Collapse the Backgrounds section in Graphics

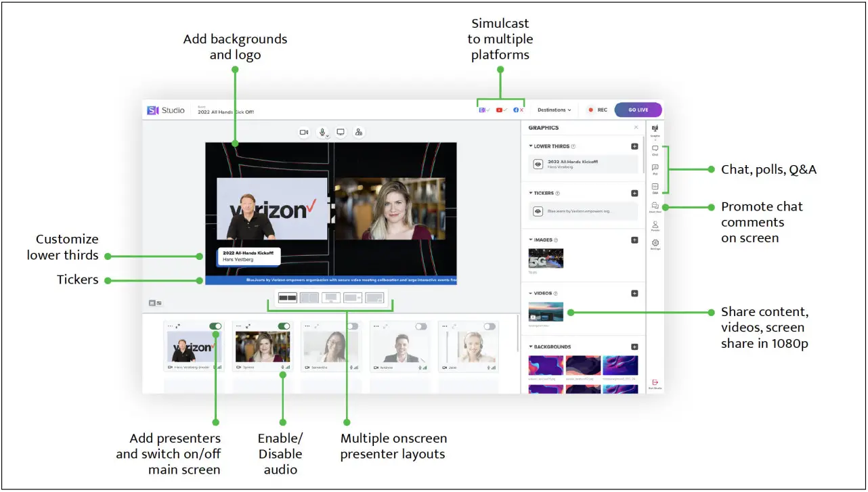pyautogui.click(x=531, y=346)
